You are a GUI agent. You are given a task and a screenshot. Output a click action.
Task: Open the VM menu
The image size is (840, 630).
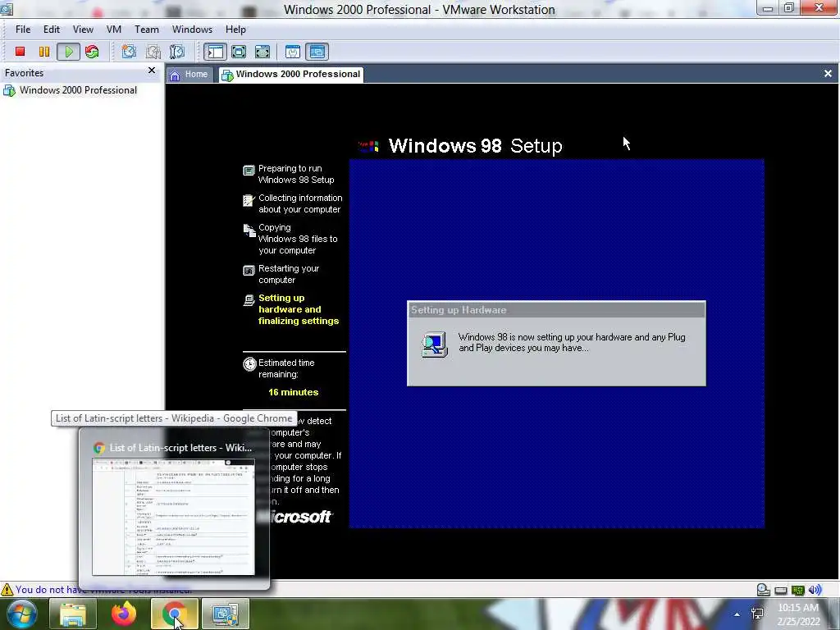pos(113,30)
